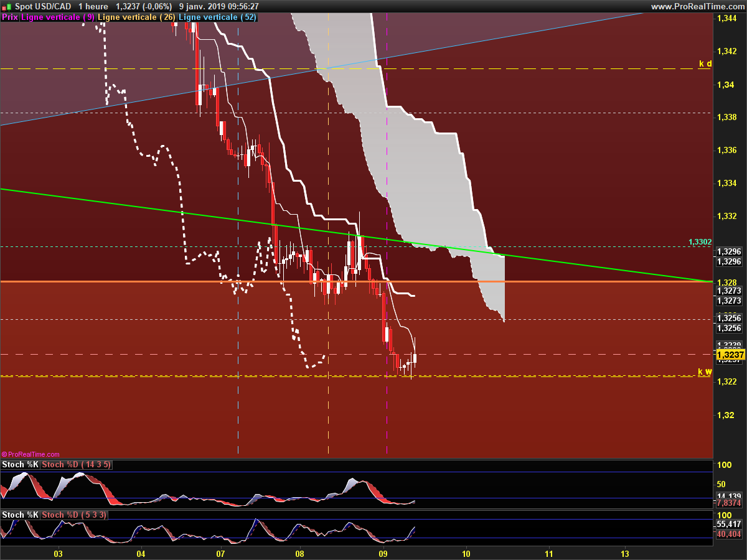Select the 'k d' horizontal line label
This screenshot has width=747, height=560.
pos(705,63)
